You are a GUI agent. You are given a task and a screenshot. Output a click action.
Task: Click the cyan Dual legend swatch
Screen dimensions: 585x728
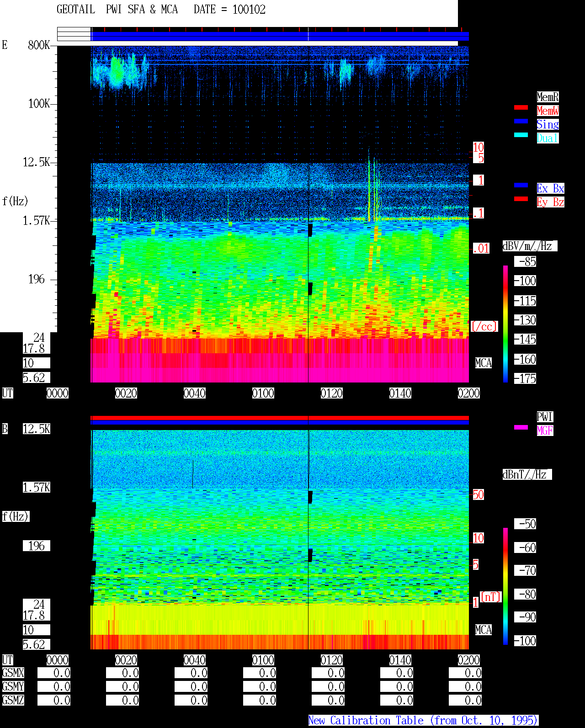pyautogui.click(x=521, y=135)
